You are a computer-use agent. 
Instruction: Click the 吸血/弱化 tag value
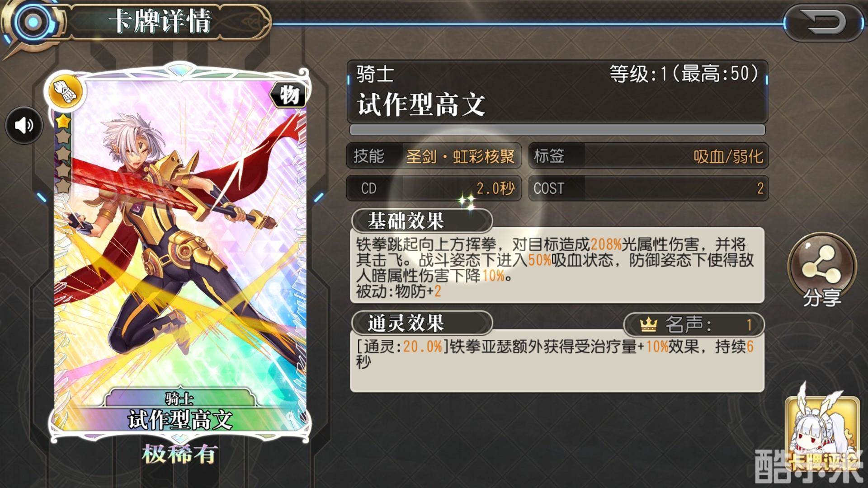[728, 156]
